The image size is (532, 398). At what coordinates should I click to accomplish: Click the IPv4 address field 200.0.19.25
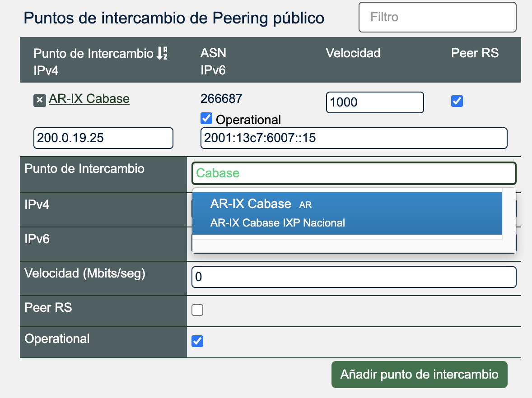coord(103,138)
